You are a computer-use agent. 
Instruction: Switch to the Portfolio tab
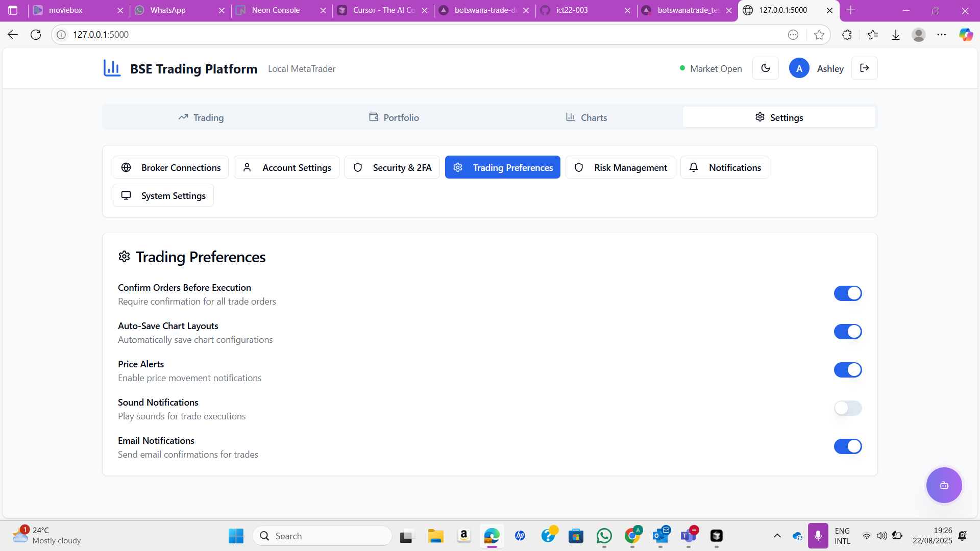click(394, 117)
